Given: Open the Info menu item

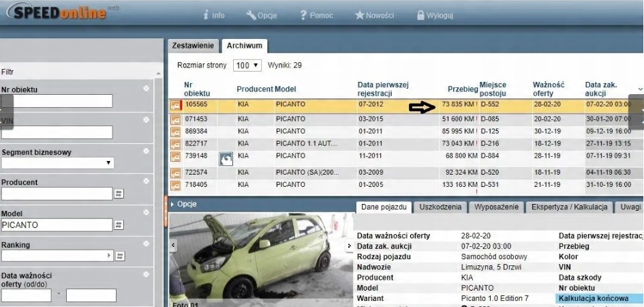Looking at the screenshot, I should (x=213, y=15).
